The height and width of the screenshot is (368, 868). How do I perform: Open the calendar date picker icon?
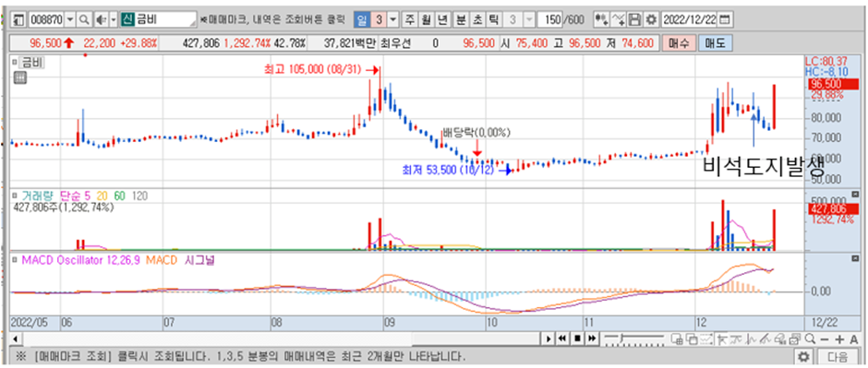724,20
